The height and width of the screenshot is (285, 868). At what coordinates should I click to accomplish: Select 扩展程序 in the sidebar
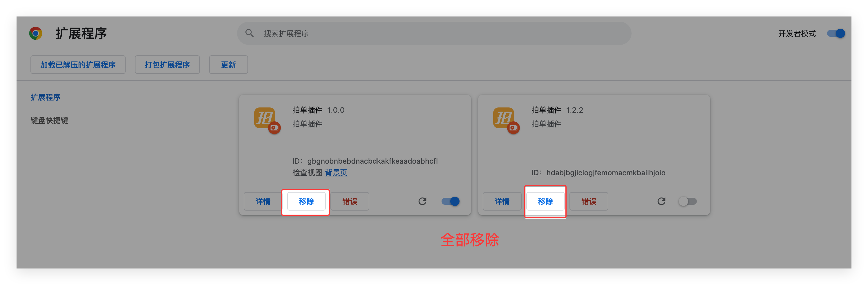pos(46,97)
